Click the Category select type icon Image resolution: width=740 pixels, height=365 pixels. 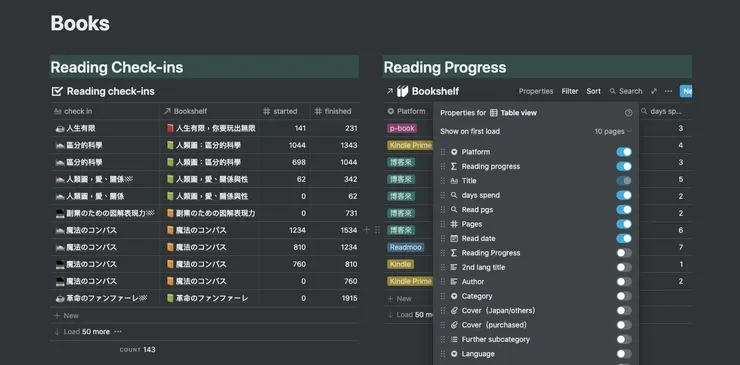454,296
